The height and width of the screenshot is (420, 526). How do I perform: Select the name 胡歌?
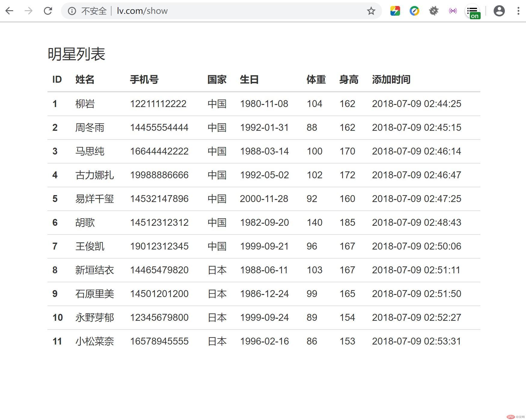(x=85, y=222)
